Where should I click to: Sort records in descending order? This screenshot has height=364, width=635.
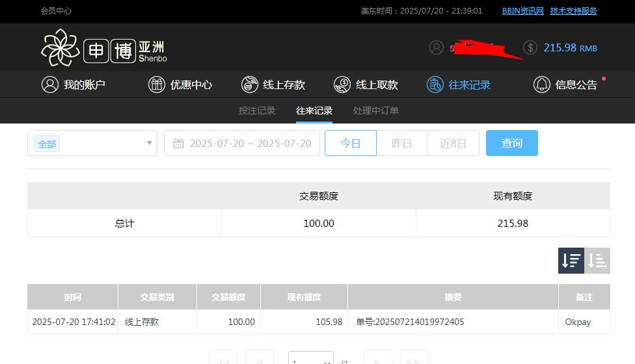pos(571,261)
